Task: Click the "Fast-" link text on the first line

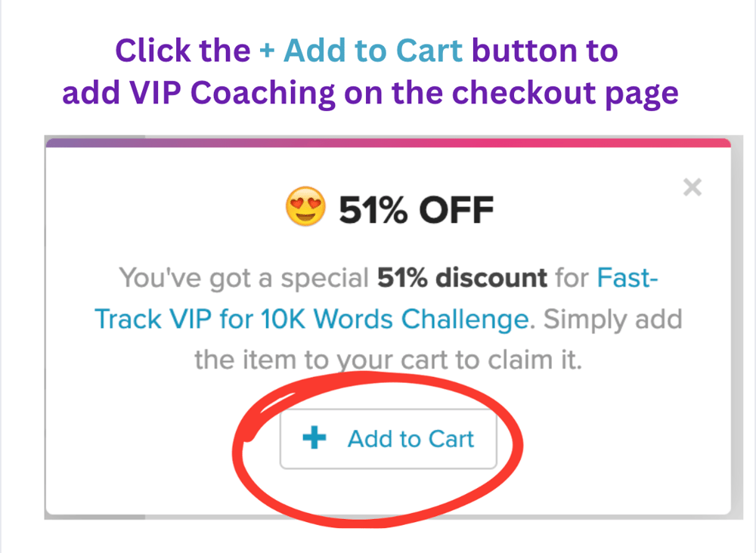Action: 628,278
